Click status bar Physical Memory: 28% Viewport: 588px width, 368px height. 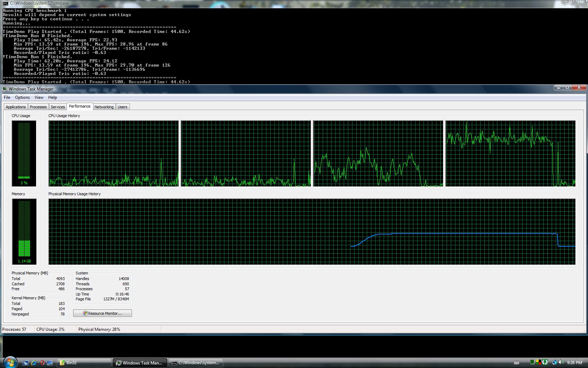99,329
